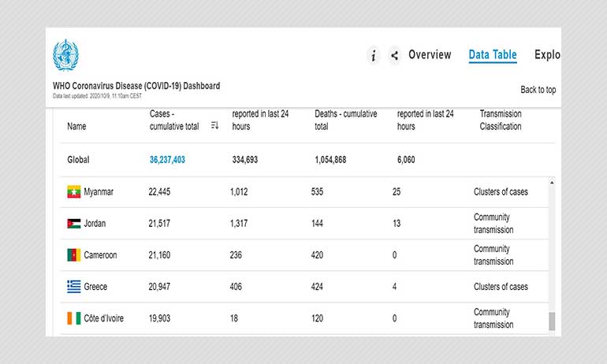Click Cameroon new cases 236
Image resolution: width=607 pixels, height=364 pixels.
pyautogui.click(x=236, y=255)
